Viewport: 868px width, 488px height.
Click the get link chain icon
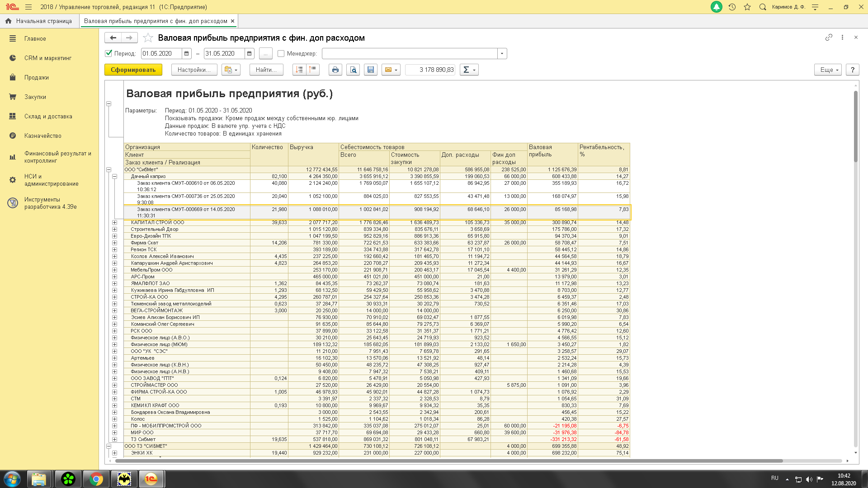(x=829, y=38)
